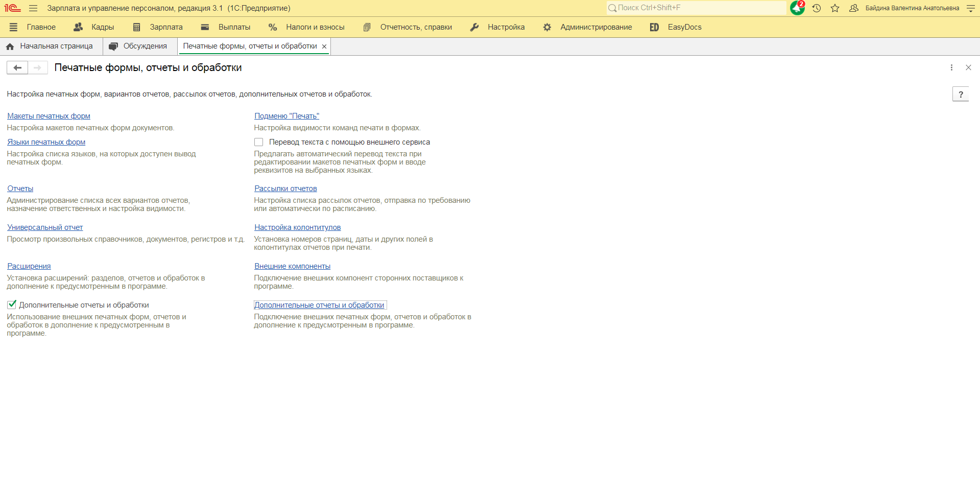980x492 pixels.
Task: Close the Печатные формы tab
Action: (324, 46)
